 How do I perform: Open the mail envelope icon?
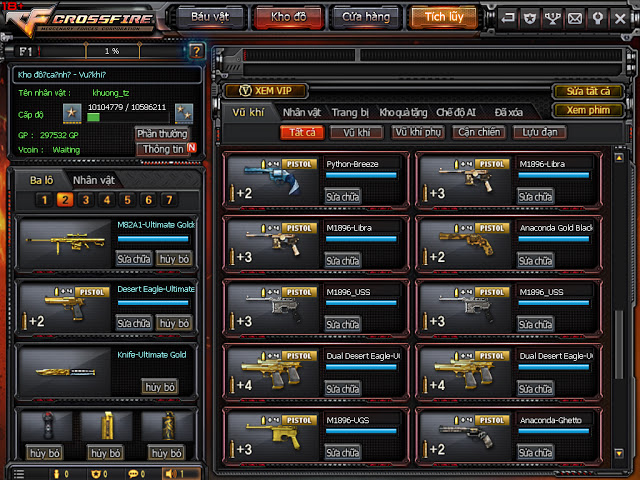575,18
